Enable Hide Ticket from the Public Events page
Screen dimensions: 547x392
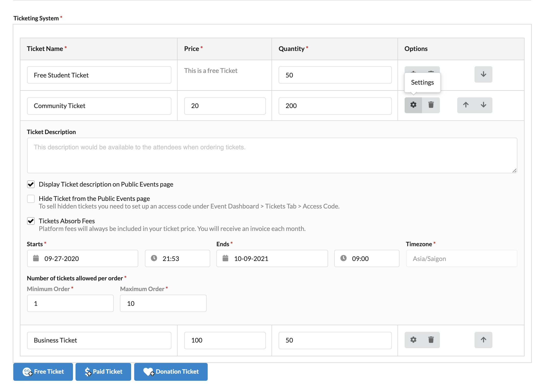(31, 198)
